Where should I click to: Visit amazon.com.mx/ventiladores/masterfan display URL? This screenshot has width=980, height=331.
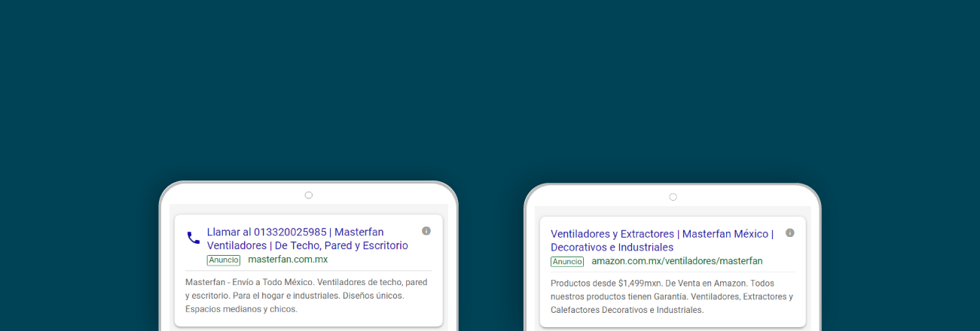[676, 261]
